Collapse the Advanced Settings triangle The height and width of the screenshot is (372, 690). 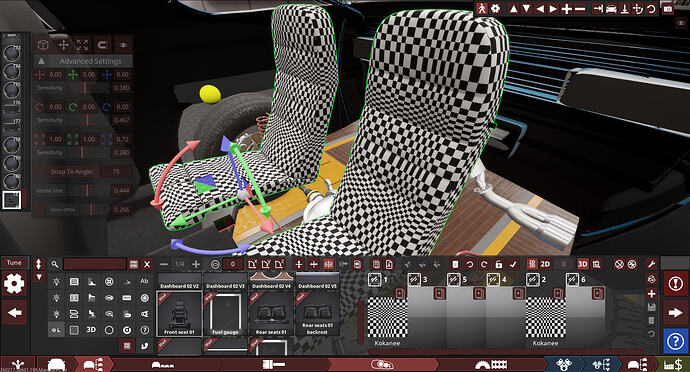coord(41,61)
